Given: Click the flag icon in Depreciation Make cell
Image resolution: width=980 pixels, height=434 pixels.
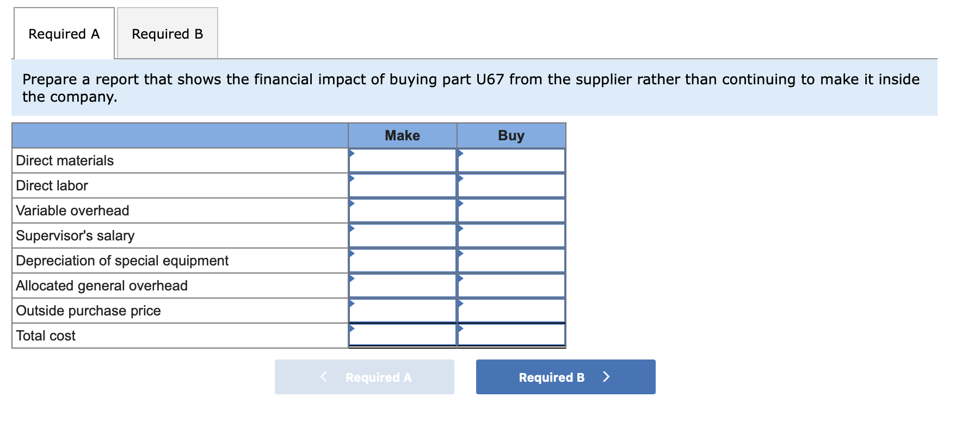Looking at the screenshot, I should tap(352, 253).
